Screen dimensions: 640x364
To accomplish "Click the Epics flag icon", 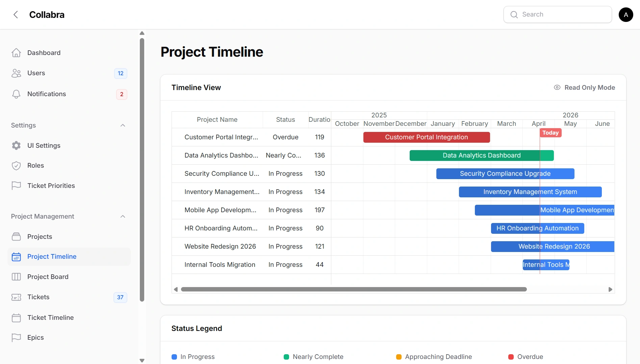I will pos(16,338).
